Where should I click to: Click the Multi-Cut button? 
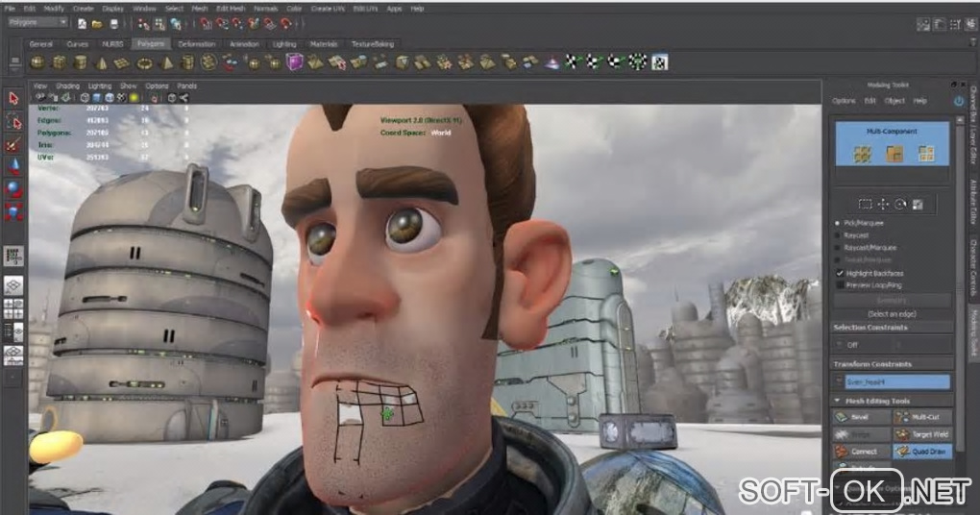click(x=922, y=417)
